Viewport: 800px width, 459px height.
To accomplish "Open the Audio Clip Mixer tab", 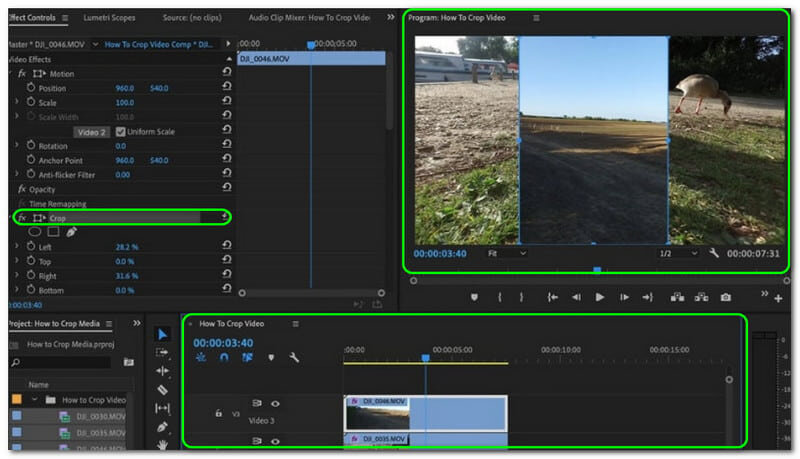I will (312, 18).
